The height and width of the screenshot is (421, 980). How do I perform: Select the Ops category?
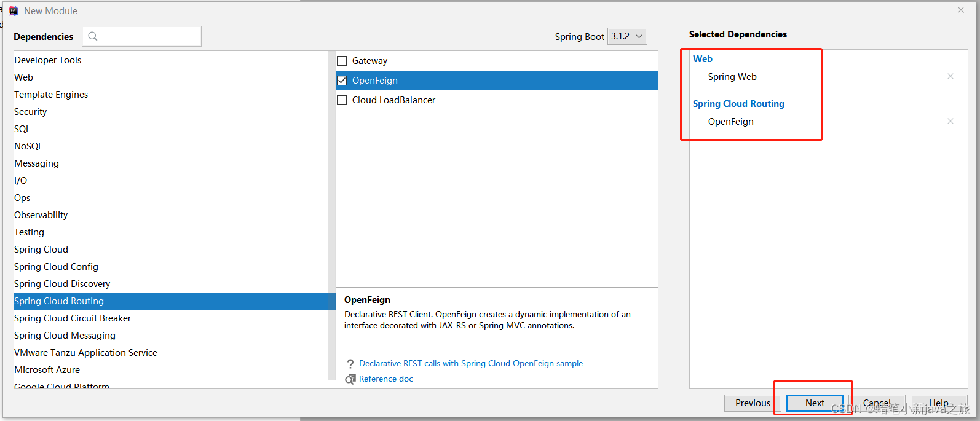pos(171,198)
